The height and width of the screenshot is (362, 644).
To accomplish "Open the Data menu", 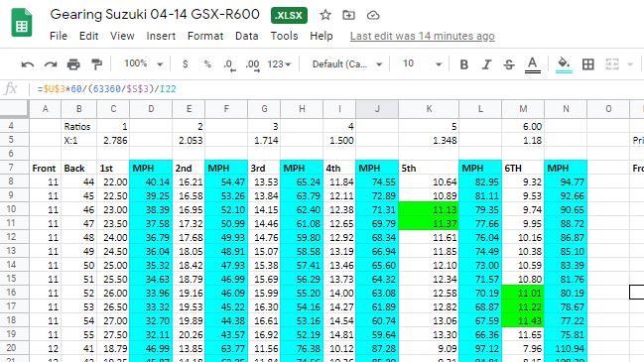I will coord(247,36).
